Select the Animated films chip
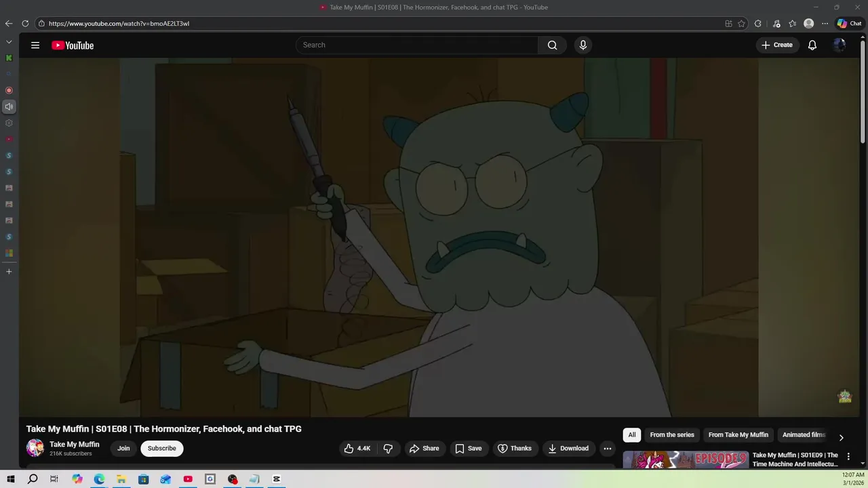 pos(804,435)
